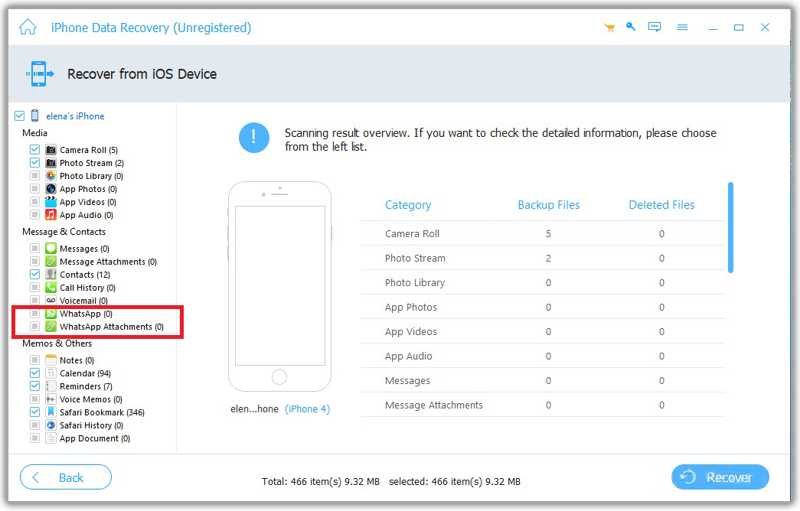The image size is (800, 511).
Task: Toggle the Messages checkbox
Action: pyautogui.click(x=35, y=248)
